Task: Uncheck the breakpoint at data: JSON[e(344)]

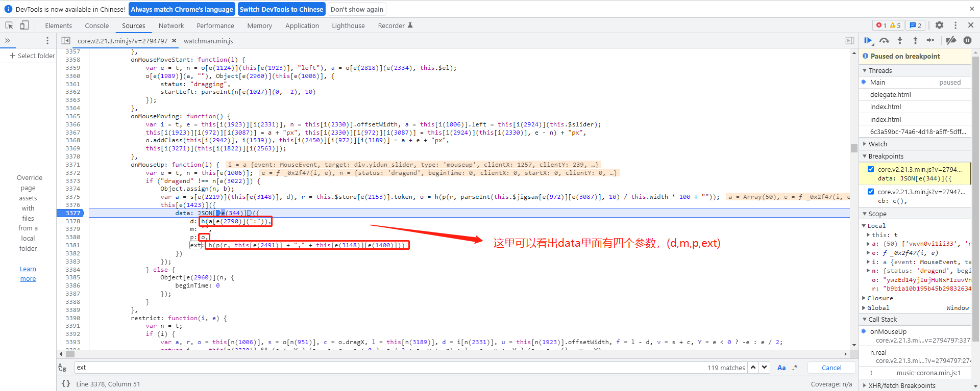Action: click(871, 169)
